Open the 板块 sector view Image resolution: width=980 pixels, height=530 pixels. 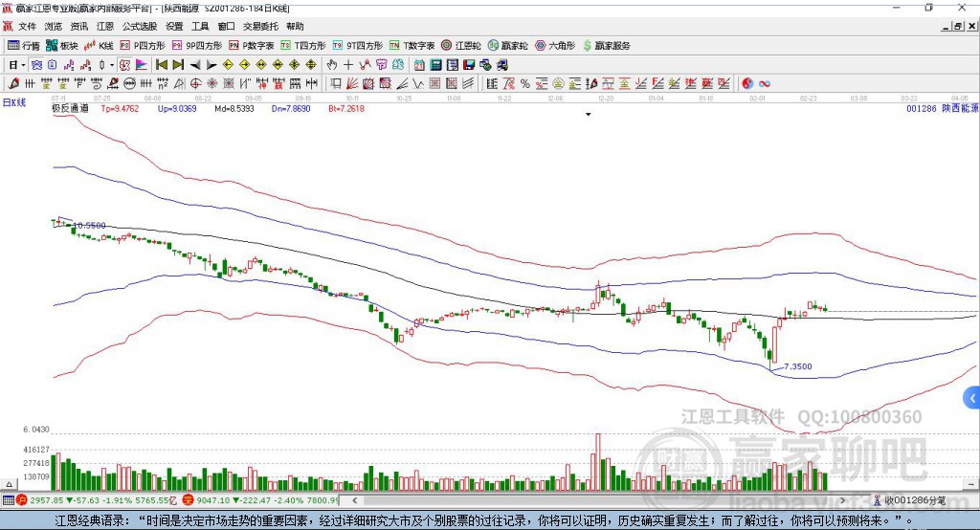click(x=62, y=46)
